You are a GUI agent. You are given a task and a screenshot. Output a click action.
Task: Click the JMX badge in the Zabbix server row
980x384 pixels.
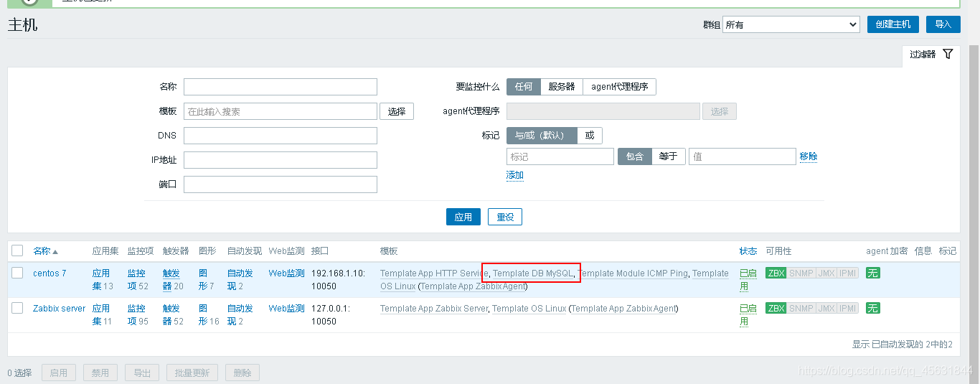pyautogui.click(x=826, y=308)
